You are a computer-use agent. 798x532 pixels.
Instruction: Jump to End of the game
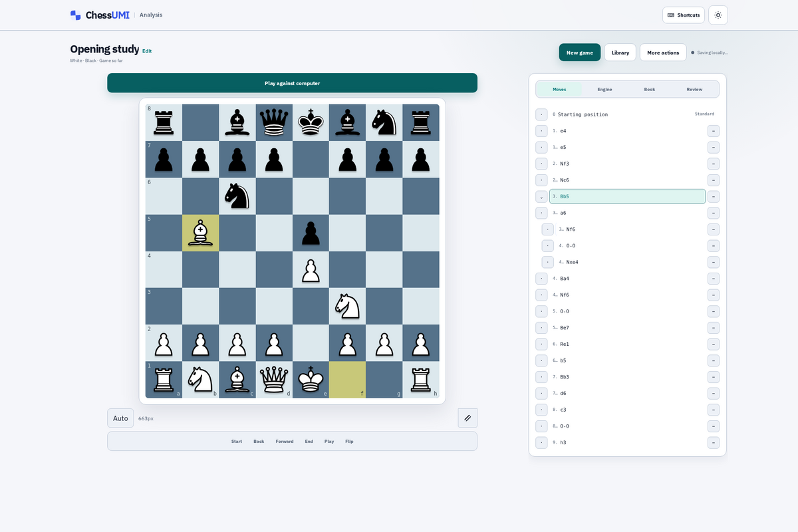click(309, 442)
